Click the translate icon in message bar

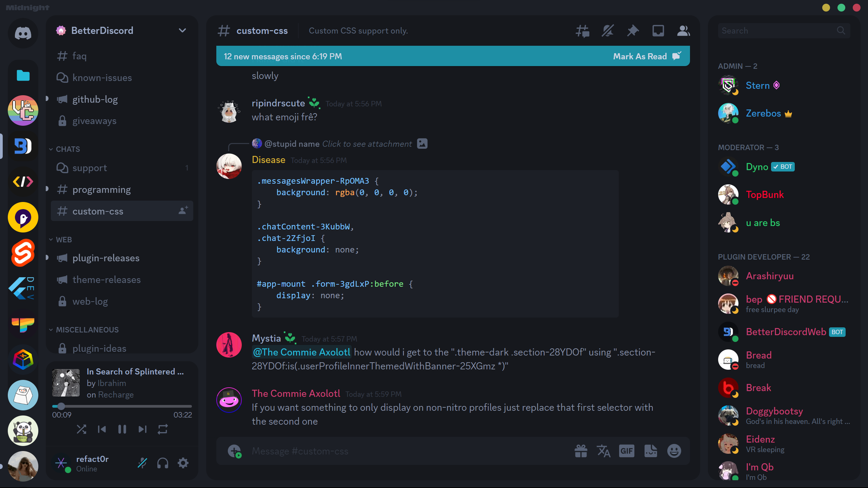604,451
